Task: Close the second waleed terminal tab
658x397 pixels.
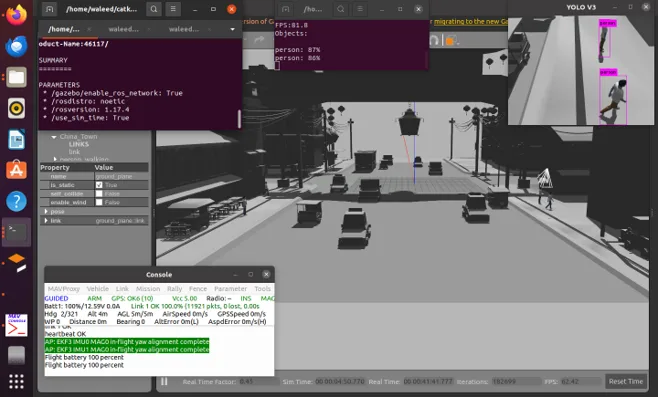Action: coord(149,29)
